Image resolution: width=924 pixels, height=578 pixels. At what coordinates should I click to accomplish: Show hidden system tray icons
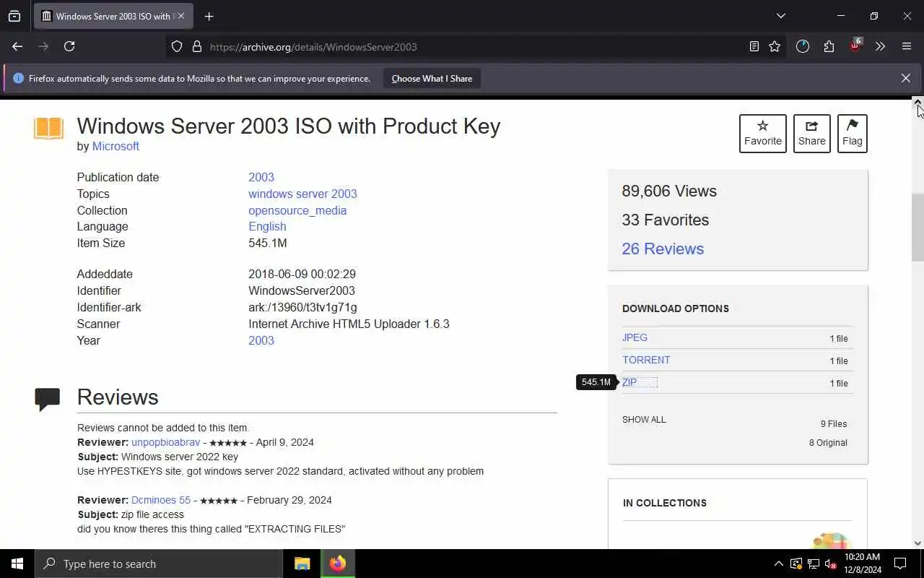coord(778,564)
